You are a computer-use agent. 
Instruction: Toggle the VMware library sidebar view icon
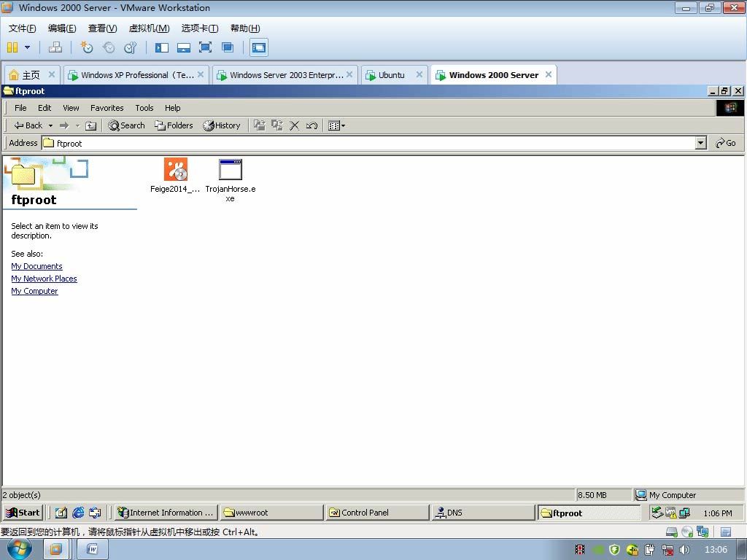(162, 47)
